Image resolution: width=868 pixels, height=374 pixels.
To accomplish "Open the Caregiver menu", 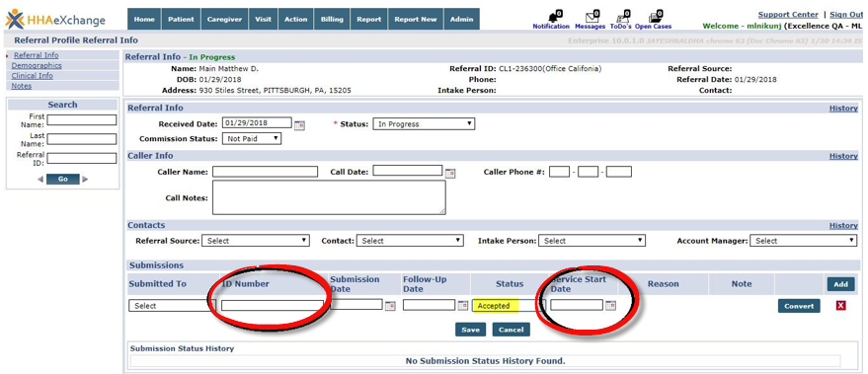I will [224, 19].
